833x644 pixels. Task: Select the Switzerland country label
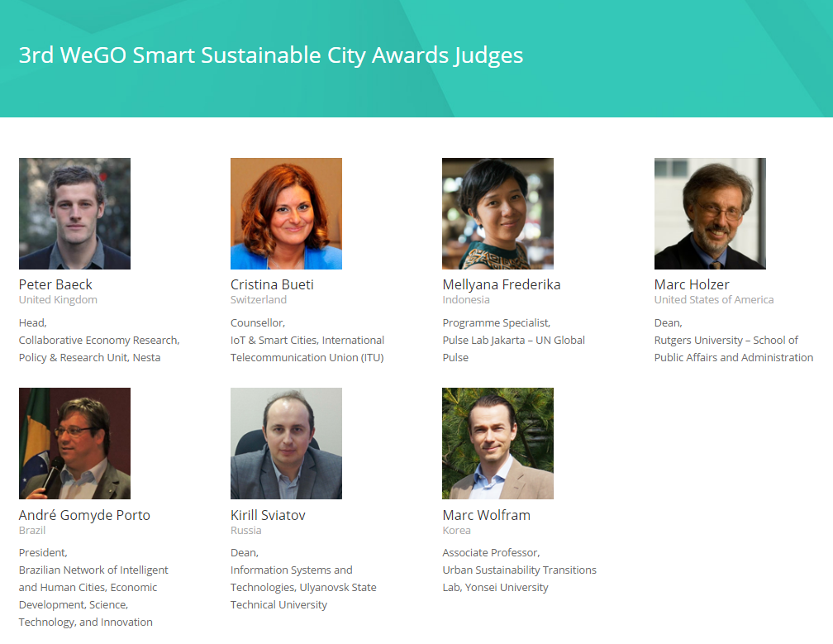[x=258, y=300]
